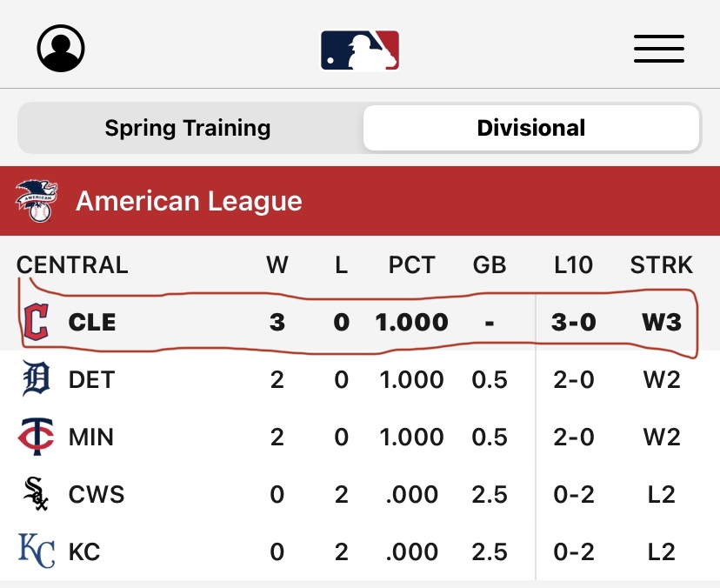Click the American League logo icon

click(x=36, y=201)
